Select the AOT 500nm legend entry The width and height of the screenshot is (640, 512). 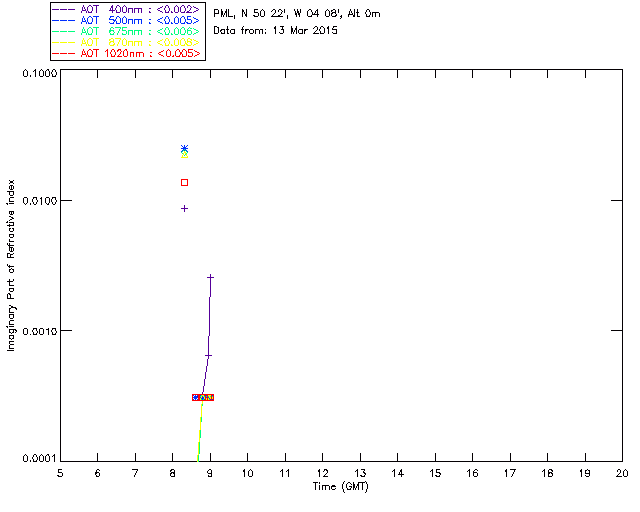point(126,20)
